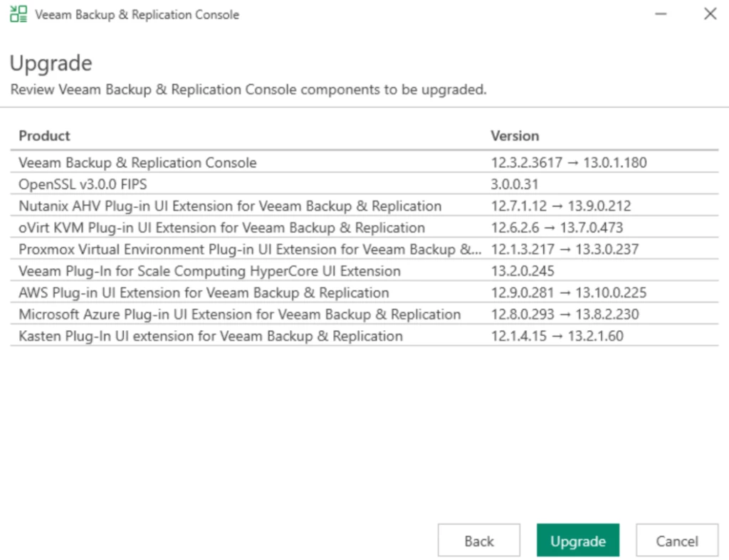Select the Veeam Backup & Replication Console row
This screenshot has width=729, height=560.
(137, 163)
